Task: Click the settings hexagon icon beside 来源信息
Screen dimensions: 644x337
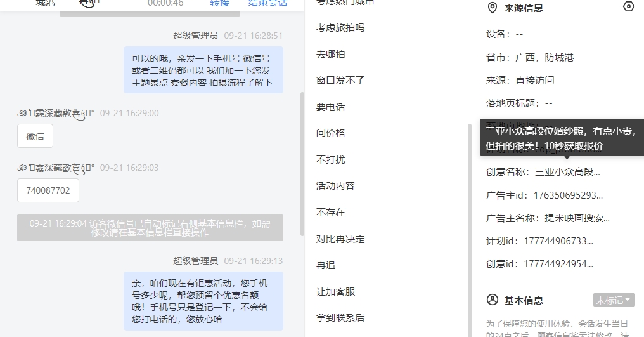Action: coord(628,6)
